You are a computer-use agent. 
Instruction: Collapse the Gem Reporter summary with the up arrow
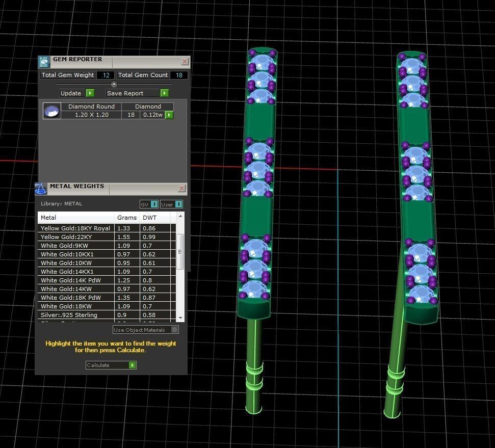click(x=114, y=84)
